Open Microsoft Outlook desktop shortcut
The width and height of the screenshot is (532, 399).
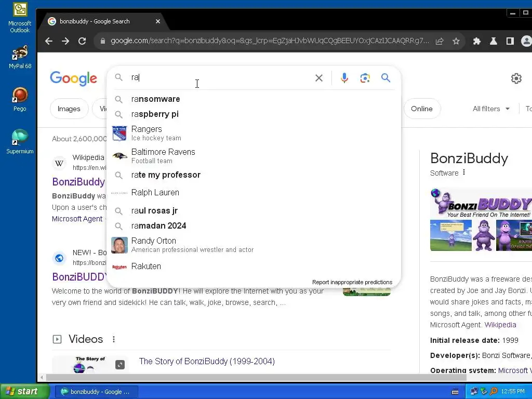pos(20,18)
